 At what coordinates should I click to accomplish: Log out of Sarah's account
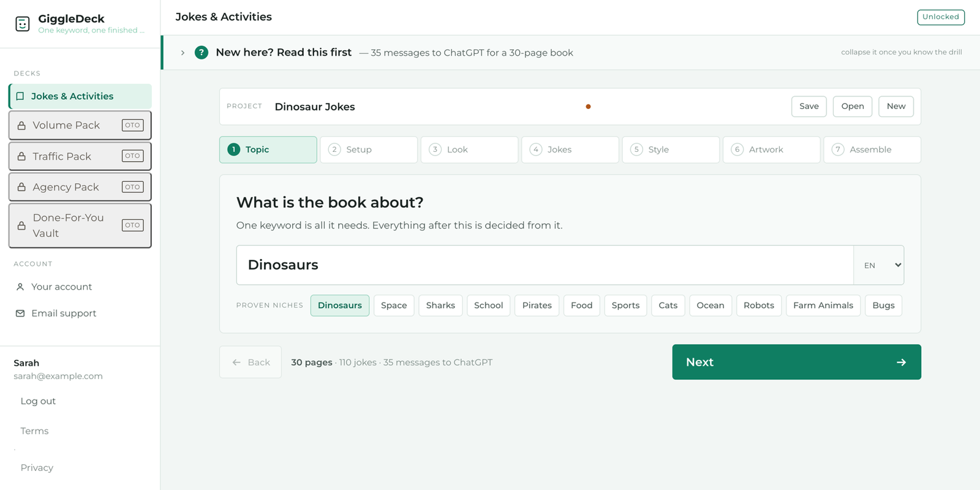point(38,401)
